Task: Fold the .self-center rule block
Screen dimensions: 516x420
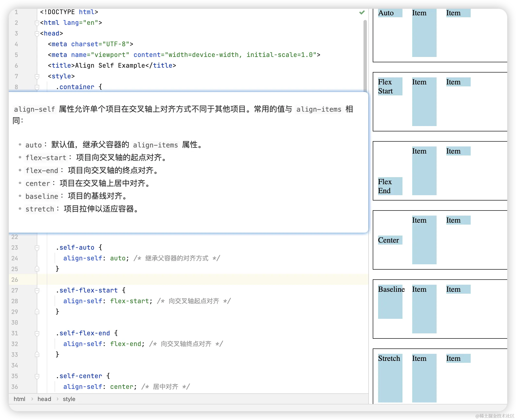Action: coord(37,376)
